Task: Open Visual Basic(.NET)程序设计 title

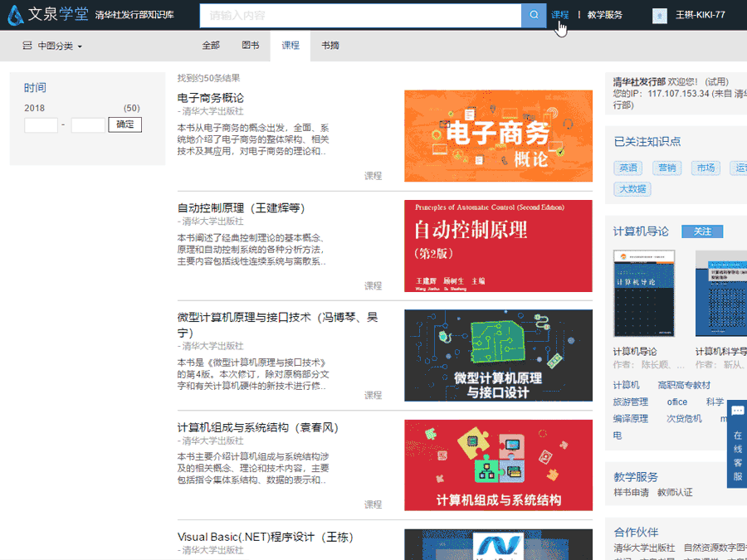Action: (x=266, y=537)
